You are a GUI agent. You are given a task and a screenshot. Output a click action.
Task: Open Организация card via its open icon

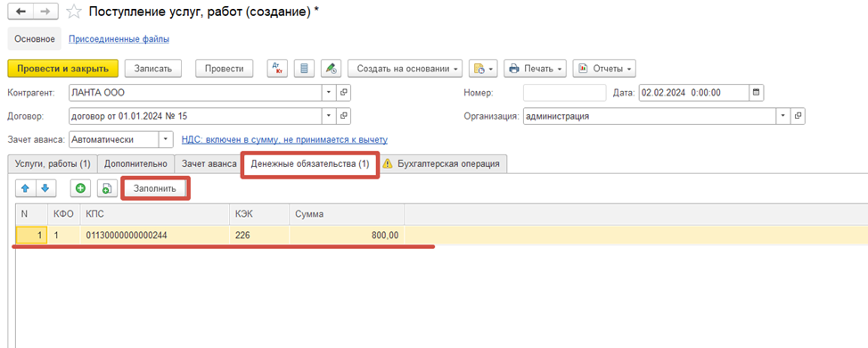pos(798,116)
